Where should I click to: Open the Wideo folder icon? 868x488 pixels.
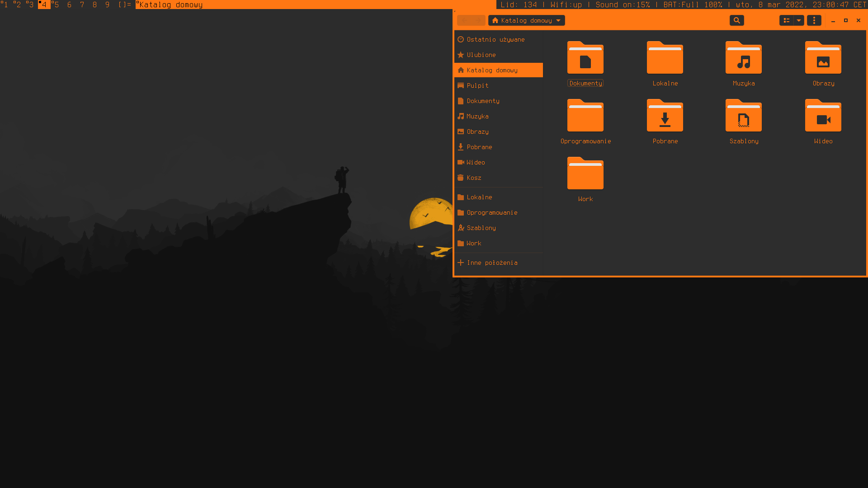[x=823, y=116]
